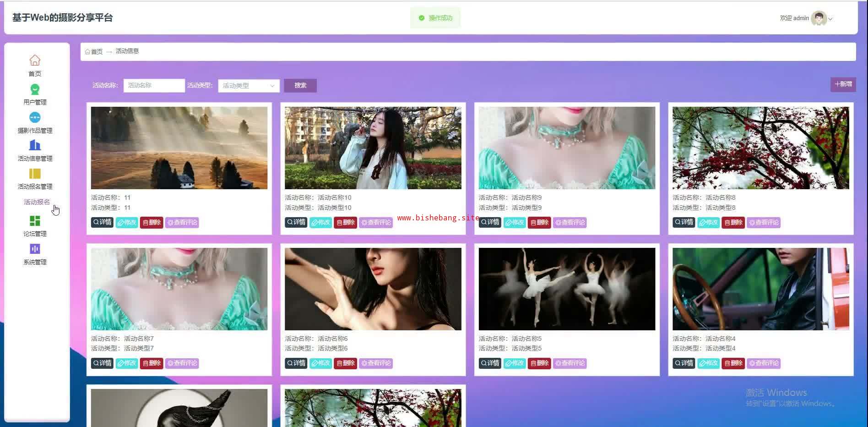Click 修改 for 活动名称8
Screen dimensions: 868x427
pos(708,223)
